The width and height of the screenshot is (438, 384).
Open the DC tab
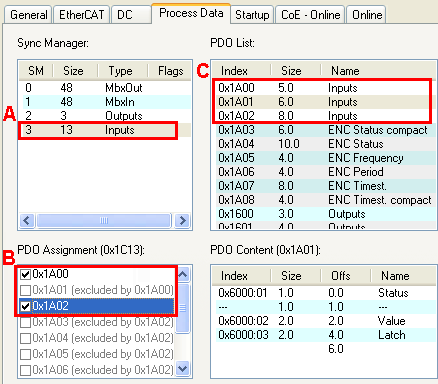pyautogui.click(x=131, y=15)
